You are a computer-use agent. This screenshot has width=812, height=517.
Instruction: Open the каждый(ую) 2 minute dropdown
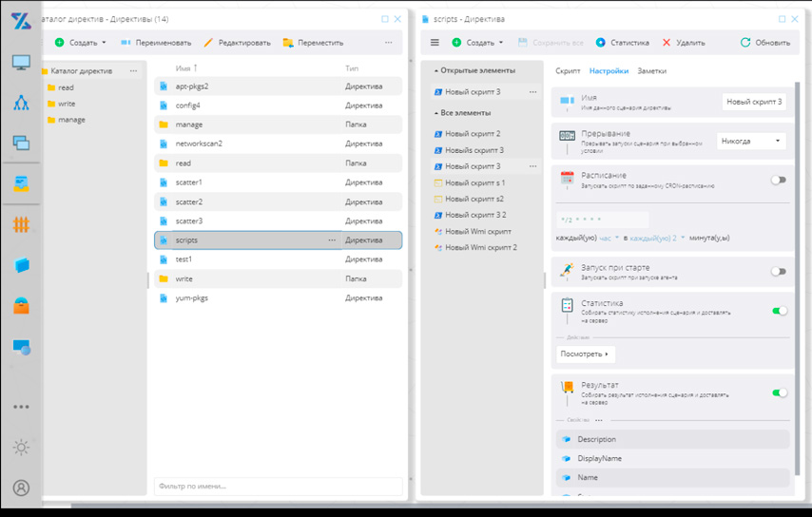(657, 238)
